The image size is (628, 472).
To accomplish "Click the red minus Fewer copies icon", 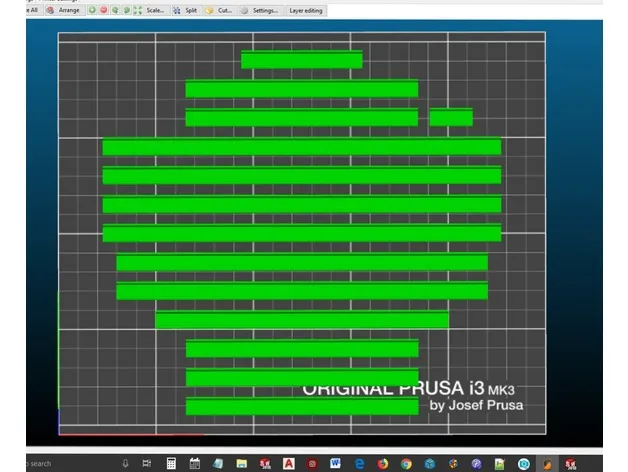I will pyautogui.click(x=104, y=10).
